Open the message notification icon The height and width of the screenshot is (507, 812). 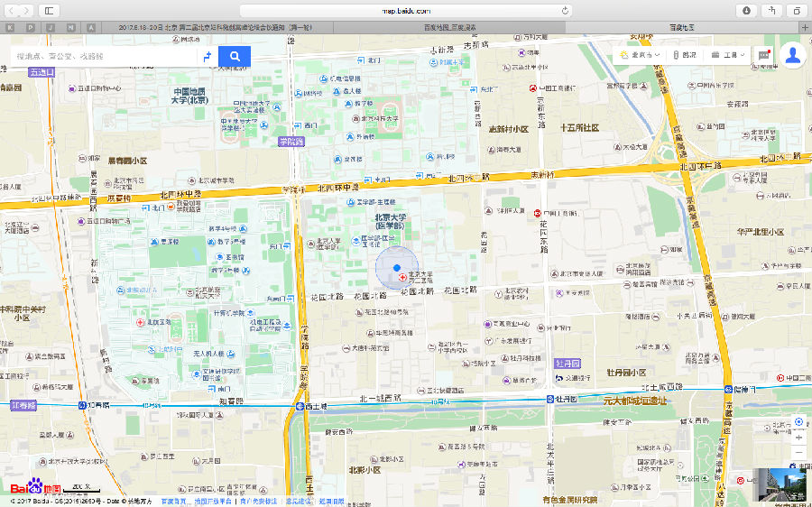pyautogui.click(x=764, y=55)
